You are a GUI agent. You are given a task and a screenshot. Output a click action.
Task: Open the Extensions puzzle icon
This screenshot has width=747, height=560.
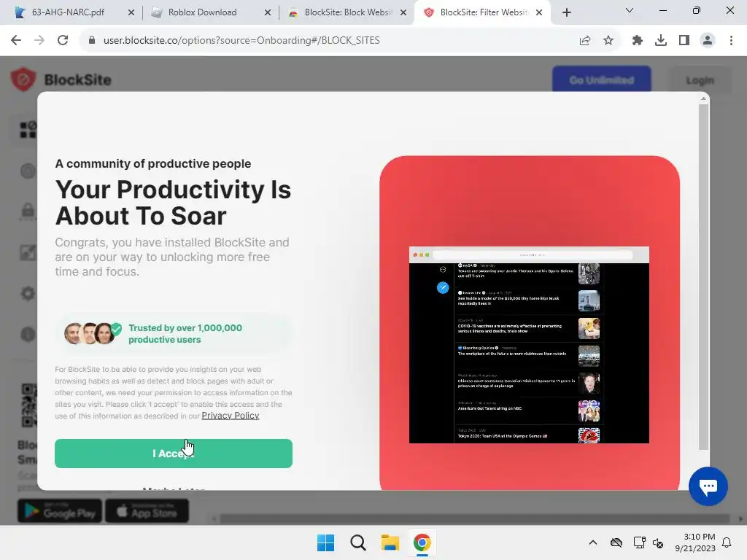637,41
